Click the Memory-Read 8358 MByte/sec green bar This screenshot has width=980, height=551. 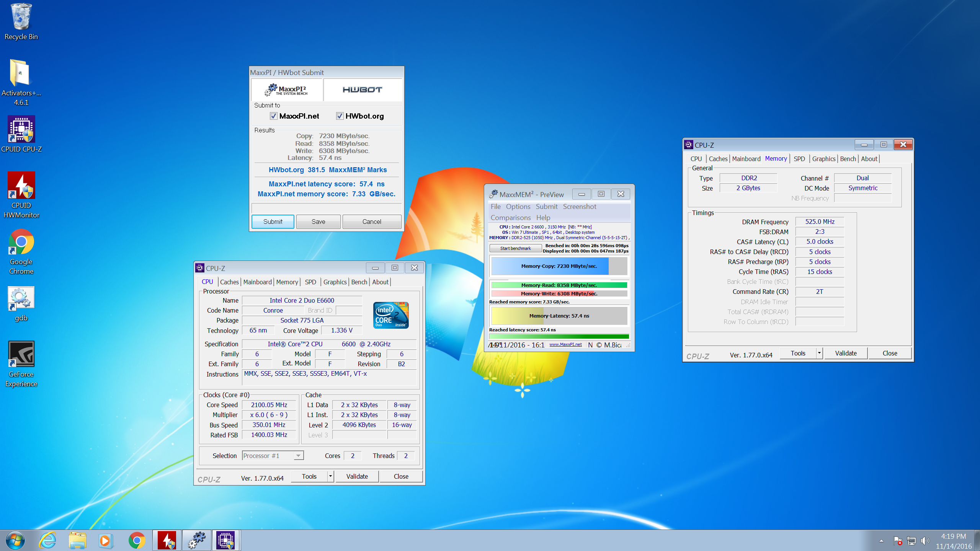coord(559,285)
